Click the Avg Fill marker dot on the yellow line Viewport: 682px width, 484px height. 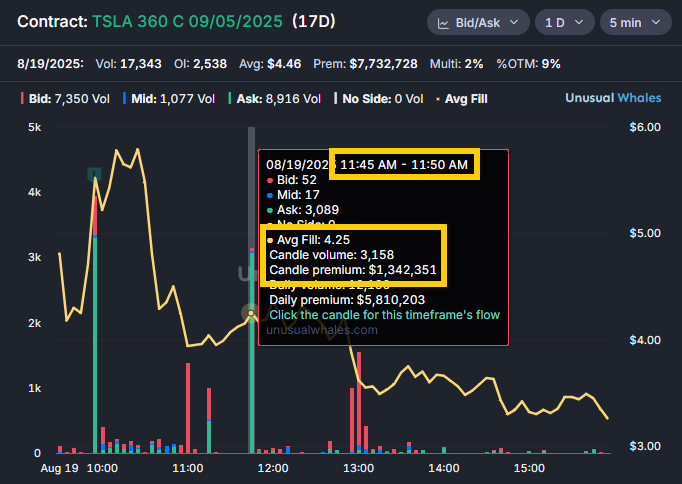251,313
